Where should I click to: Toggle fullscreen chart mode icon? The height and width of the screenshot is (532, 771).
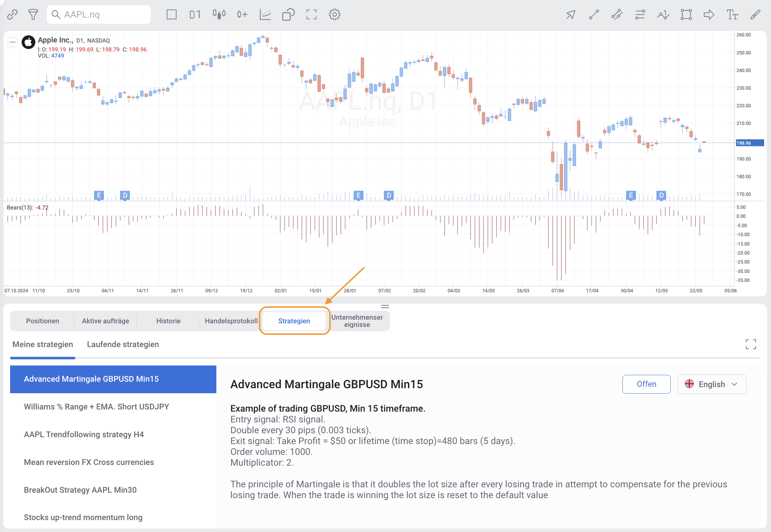[311, 15]
